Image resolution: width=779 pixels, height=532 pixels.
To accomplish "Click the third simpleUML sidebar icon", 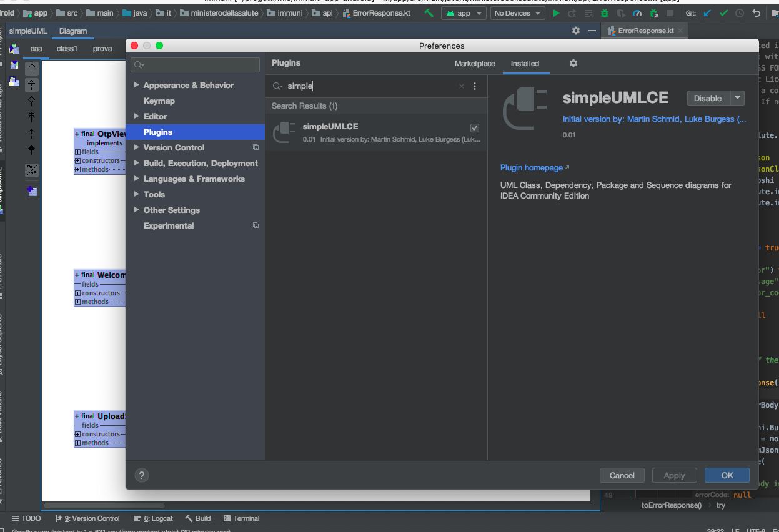I will click(14, 81).
